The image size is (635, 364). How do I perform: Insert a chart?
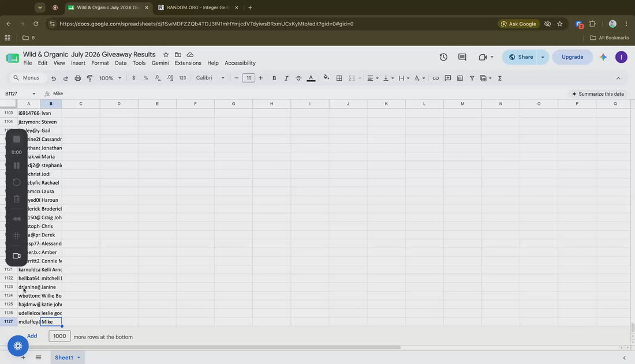[x=460, y=78]
